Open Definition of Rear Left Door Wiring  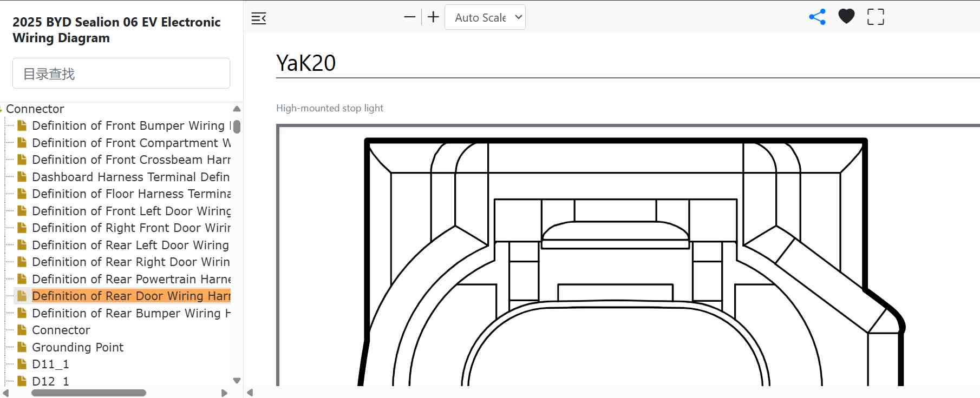[130, 245]
